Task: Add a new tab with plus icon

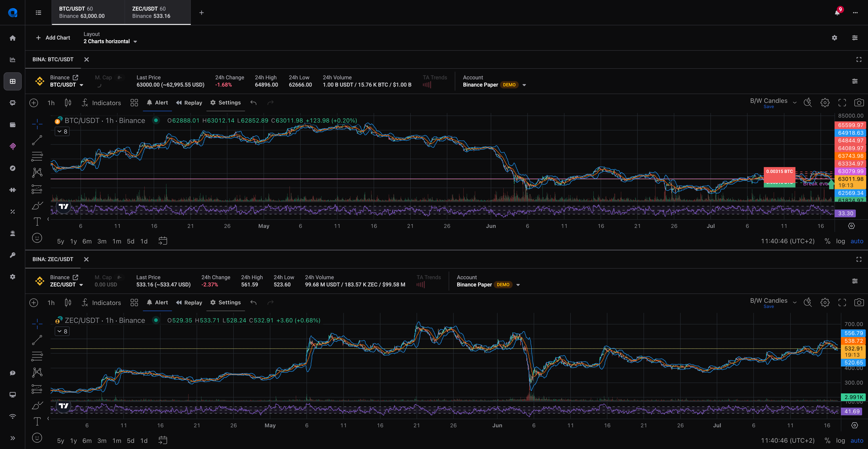Action: point(201,12)
